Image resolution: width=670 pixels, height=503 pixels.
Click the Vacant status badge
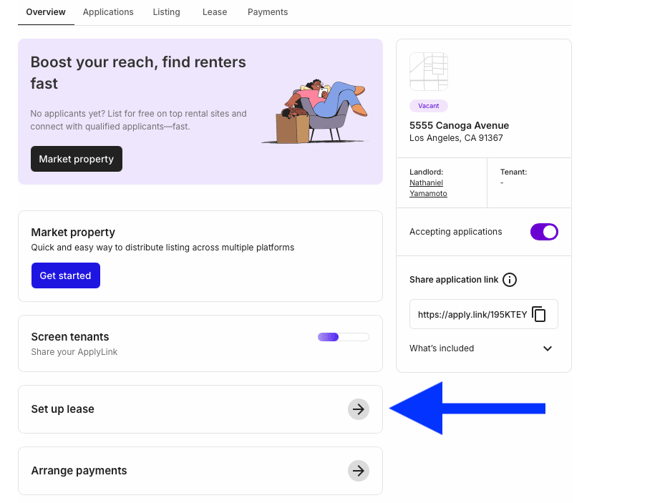pos(429,106)
